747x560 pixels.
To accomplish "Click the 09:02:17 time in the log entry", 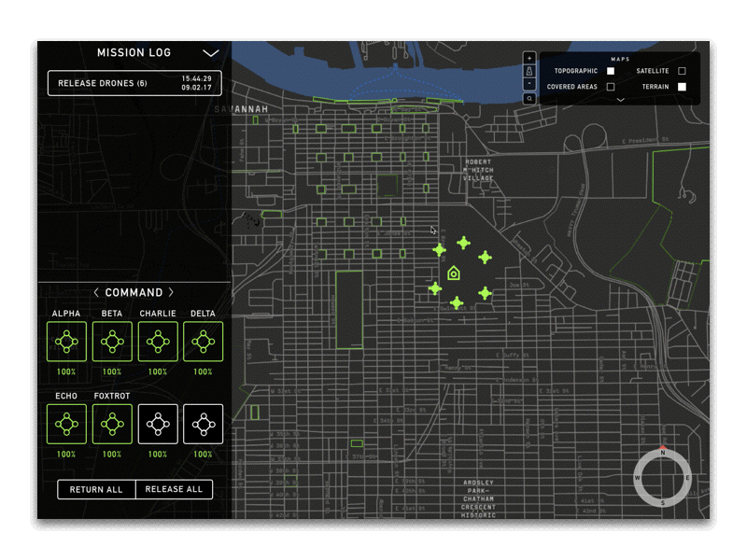I will pyautogui.click(x=196, y=88).
